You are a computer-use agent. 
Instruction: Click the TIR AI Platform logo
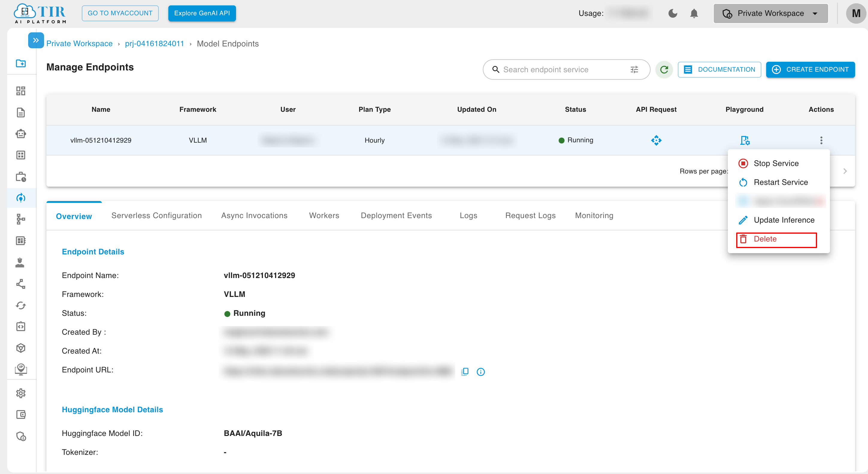pyautogui.click(x=40, y=13)
